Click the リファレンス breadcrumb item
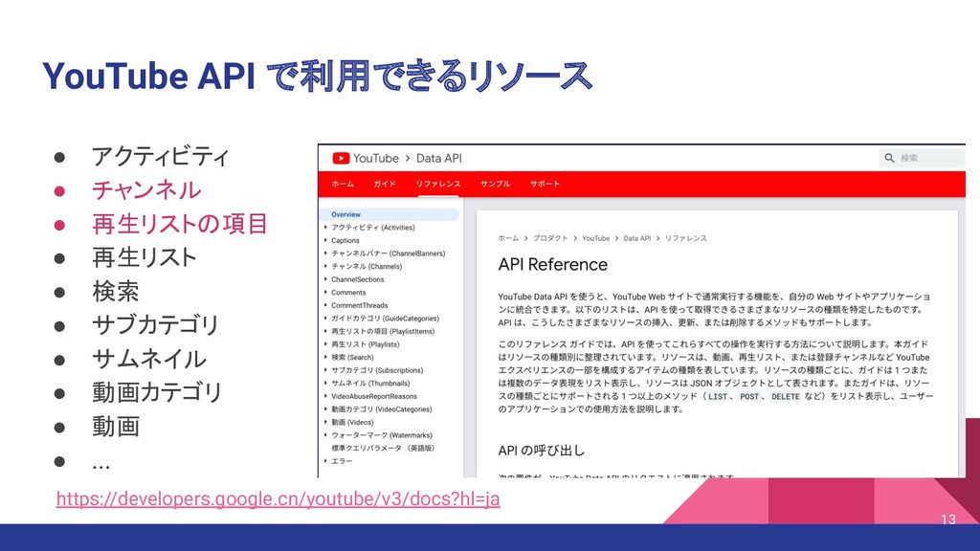 click(685, 238)
